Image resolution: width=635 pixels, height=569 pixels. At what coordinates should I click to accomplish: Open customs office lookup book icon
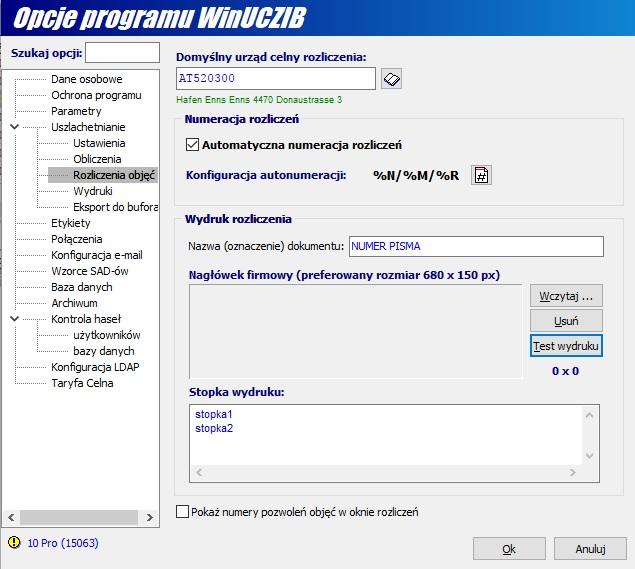[x=391, y=79]
